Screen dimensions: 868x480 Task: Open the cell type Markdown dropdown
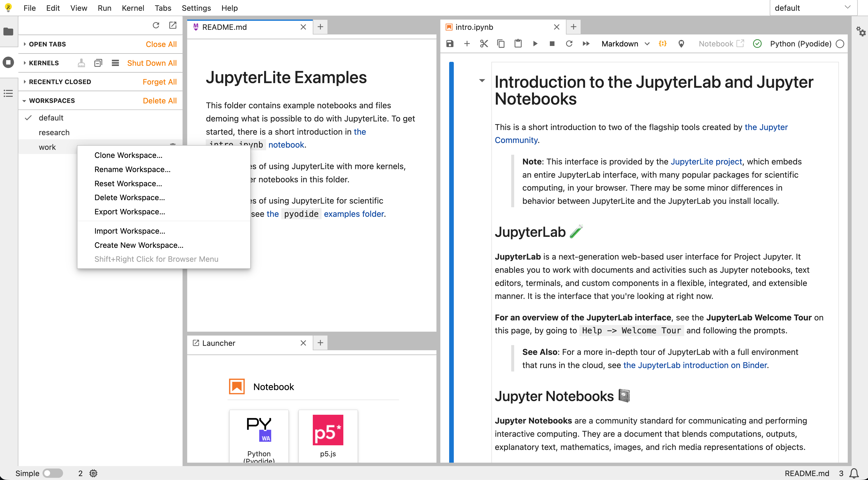click(625, 44)
